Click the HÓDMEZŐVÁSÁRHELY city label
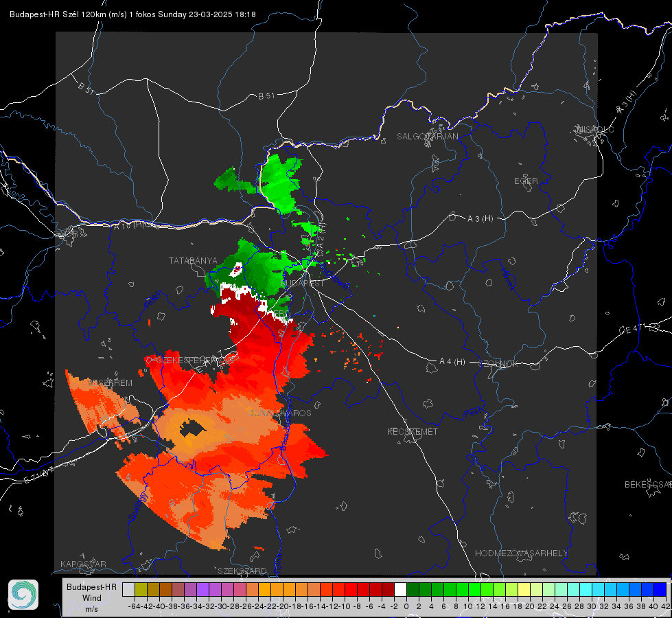Image resolution: width=672 pixels, height=618 pixels. [x=521, y=553]
